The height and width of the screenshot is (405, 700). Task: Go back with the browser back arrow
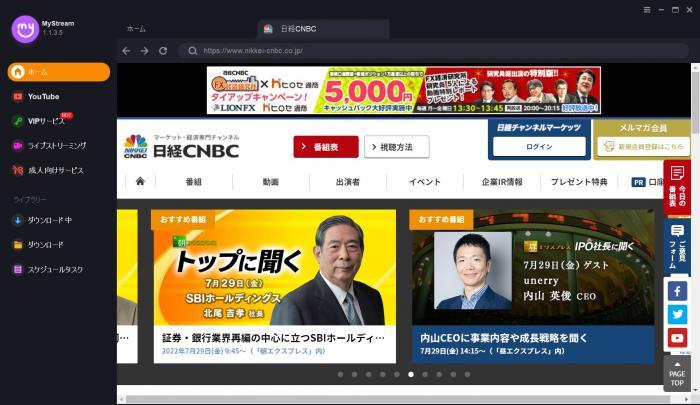(126, 51)
